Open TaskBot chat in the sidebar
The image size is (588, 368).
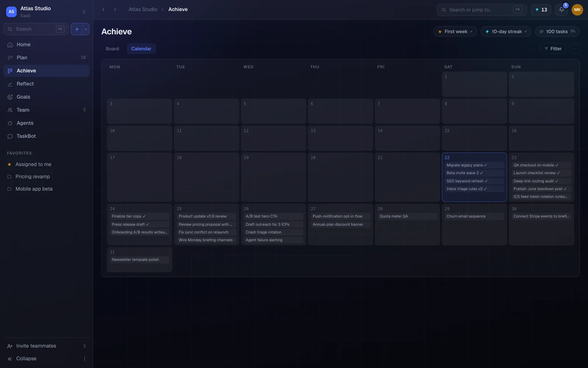point(46,136)
